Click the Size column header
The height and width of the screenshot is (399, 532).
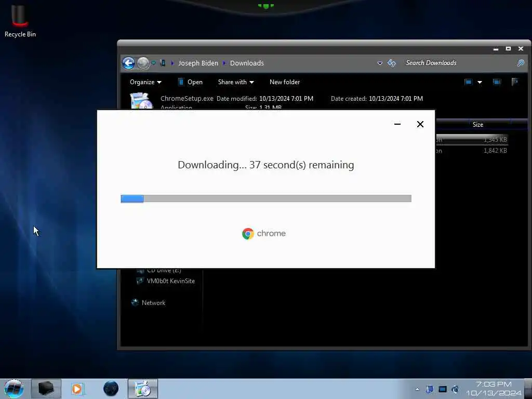pos(478,125)
